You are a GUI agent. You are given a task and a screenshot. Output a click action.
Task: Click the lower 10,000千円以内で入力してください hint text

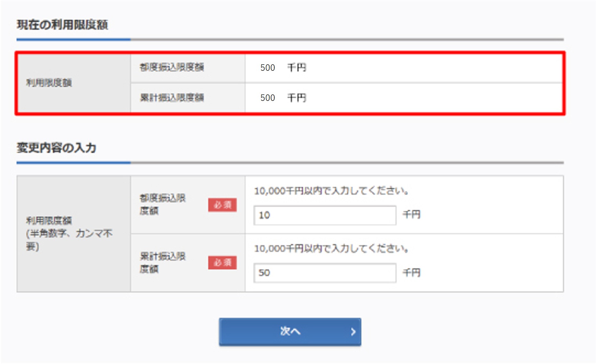tap(331, 248)
